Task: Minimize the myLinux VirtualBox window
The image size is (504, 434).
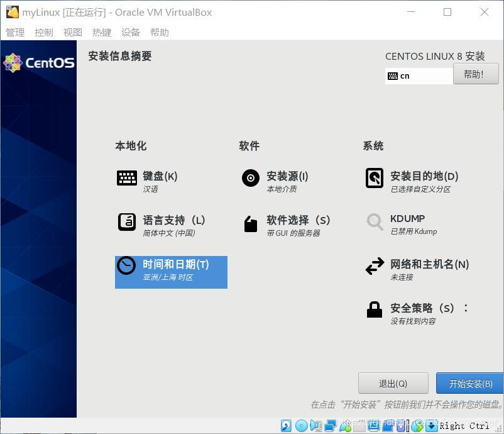Action: pos(411,12)
